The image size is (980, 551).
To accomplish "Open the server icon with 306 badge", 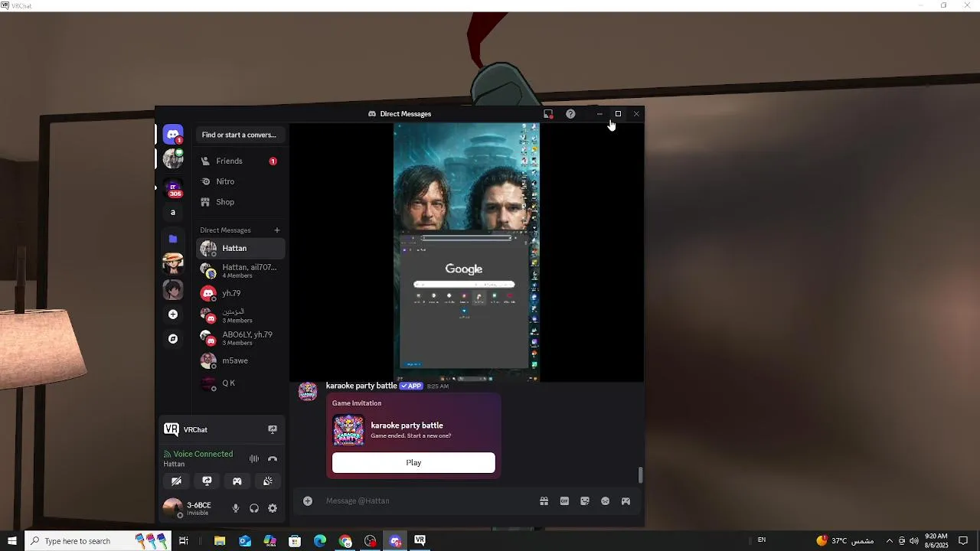I will point(173,189).
